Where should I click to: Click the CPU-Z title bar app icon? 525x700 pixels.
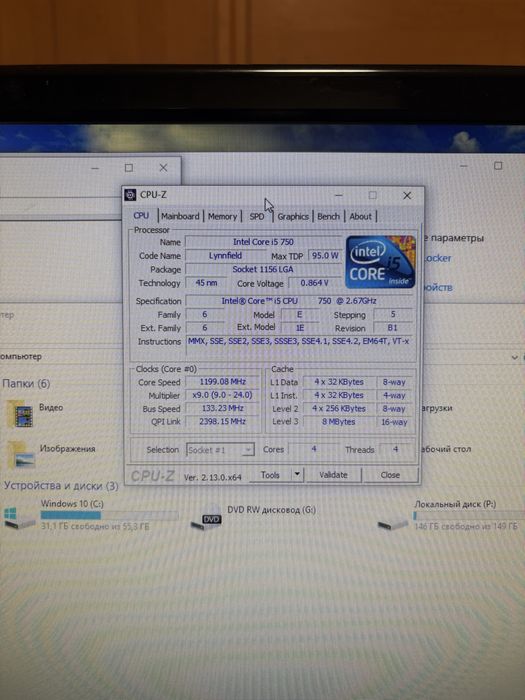click(x=130, y=195)
